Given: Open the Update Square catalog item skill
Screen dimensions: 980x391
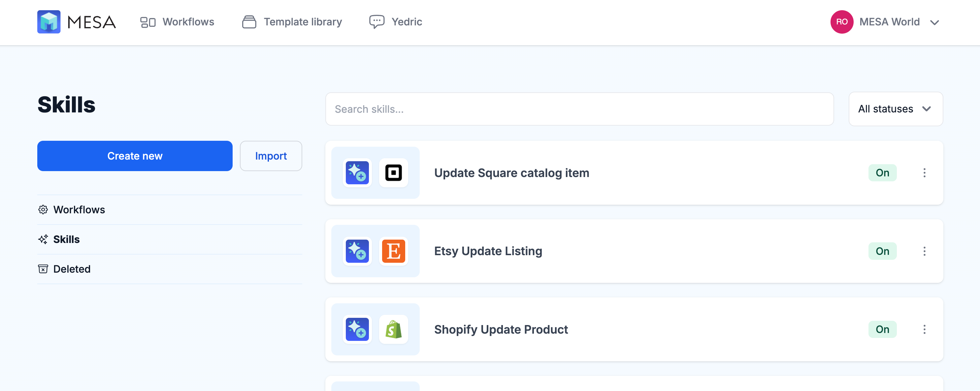Looking at the screenshot, I should click(511, 173).
